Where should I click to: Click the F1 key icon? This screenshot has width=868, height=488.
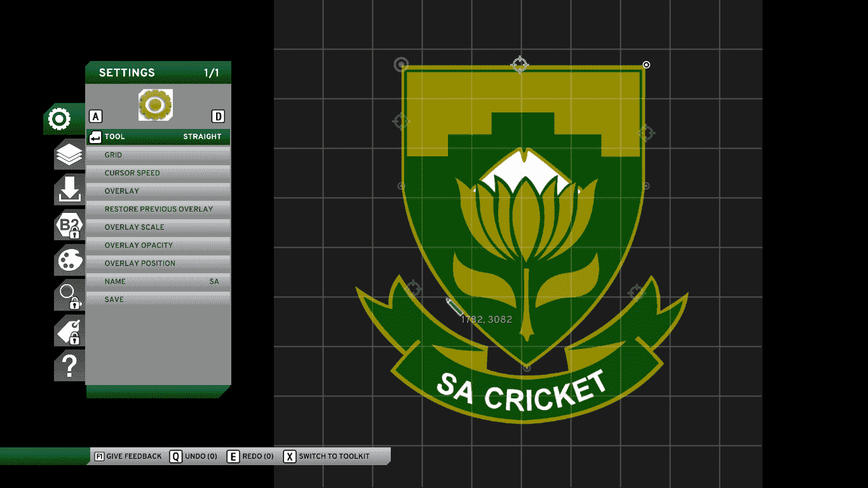(99, 456)
